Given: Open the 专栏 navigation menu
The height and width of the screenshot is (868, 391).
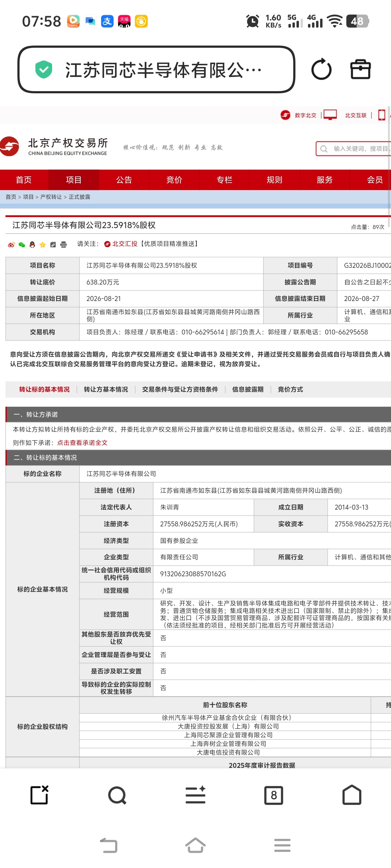Looking at the screenshot, I should pyautogui.click(x=224, y=179).
